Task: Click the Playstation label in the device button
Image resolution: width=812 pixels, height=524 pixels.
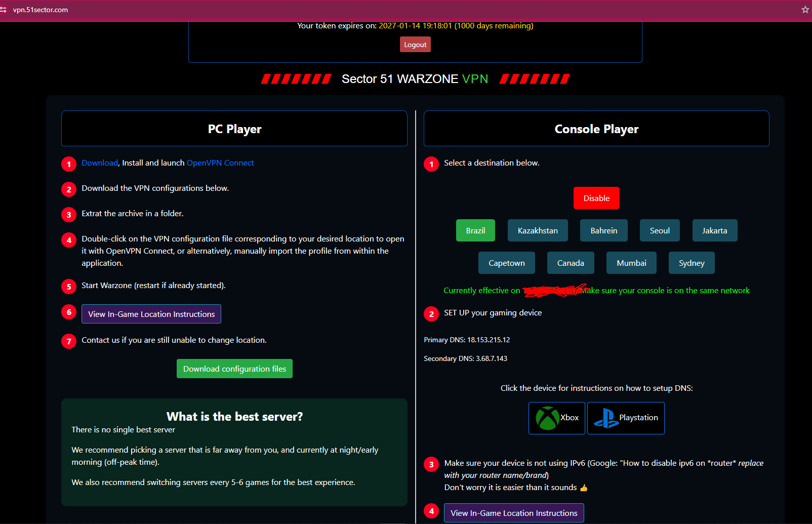Action: (x=638, y=418)
